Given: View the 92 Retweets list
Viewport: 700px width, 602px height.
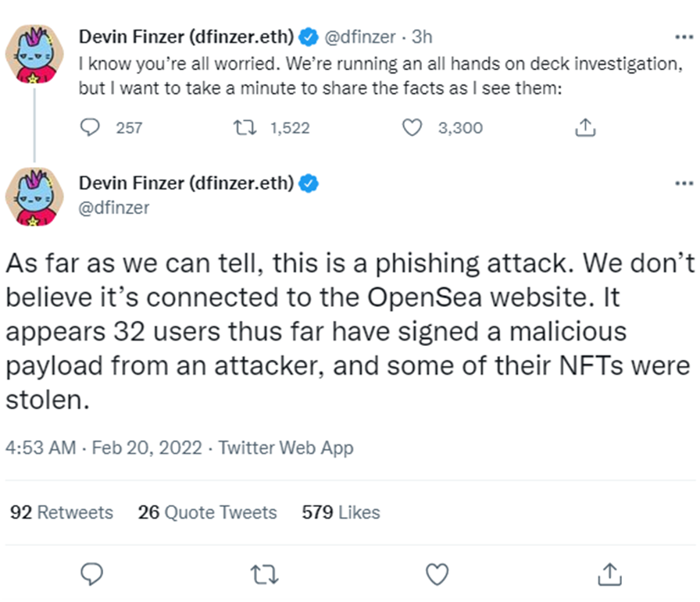Looking at the screenshot, I should 62,512.
